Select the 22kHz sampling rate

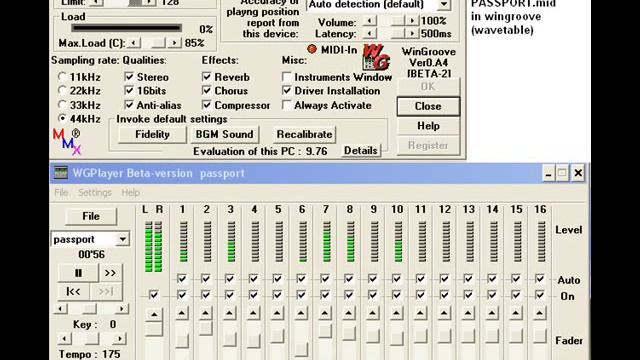62,90
